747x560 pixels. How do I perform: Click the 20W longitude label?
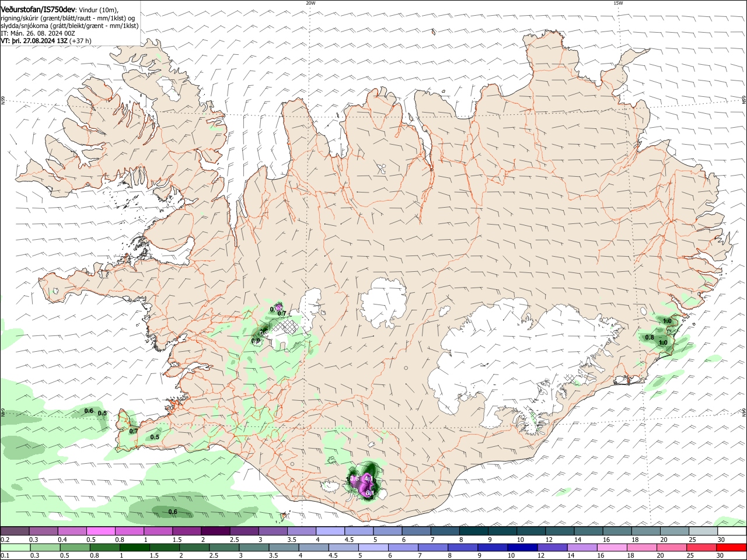pos(310,3)
